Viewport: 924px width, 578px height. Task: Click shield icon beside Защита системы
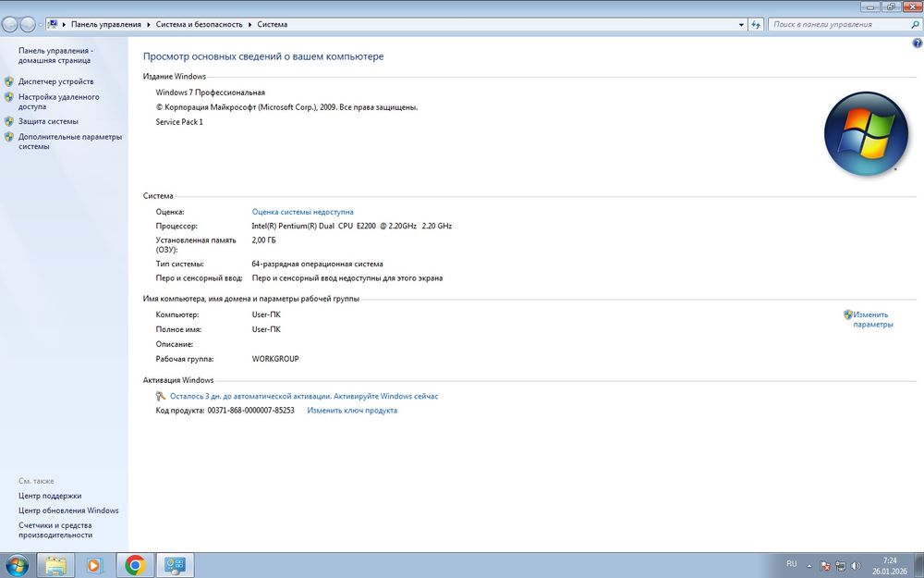coord(9,121)
